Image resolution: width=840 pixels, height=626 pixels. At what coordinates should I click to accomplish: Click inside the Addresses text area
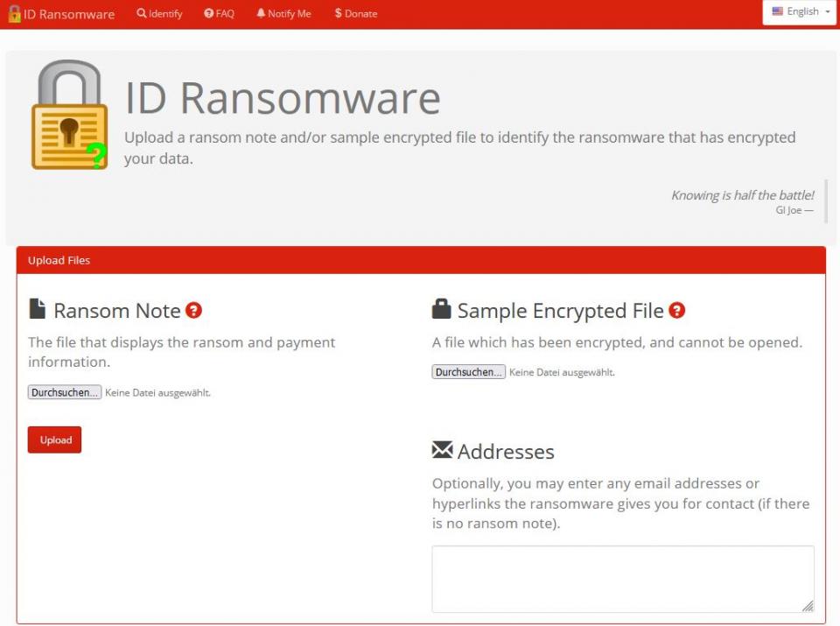tap(622, 576)
